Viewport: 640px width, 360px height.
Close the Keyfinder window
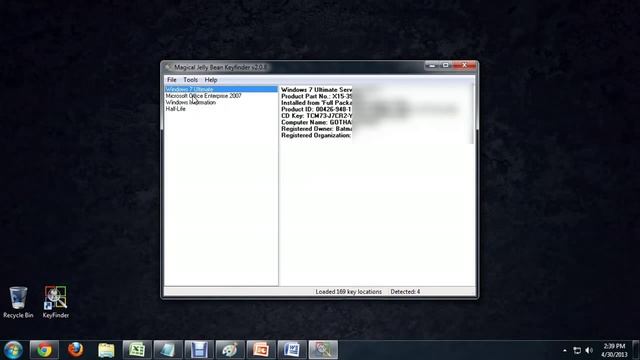tap(464, 65)
